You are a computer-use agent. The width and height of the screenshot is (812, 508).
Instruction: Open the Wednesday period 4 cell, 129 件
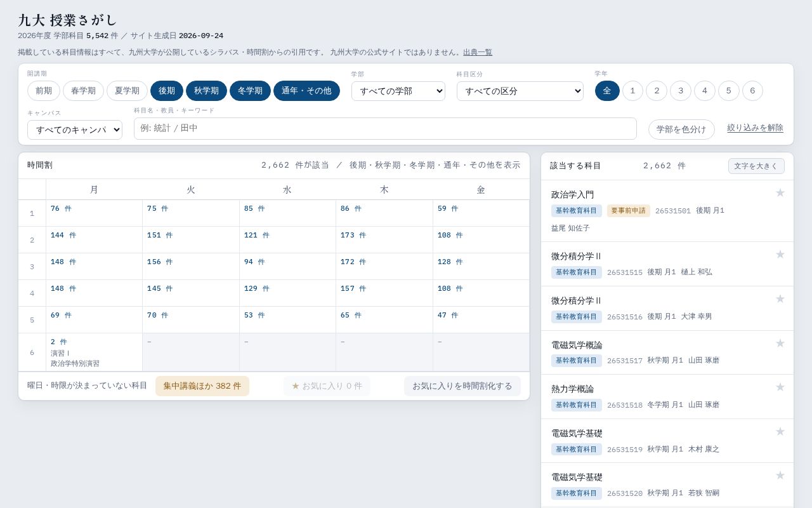coord(287,293)
